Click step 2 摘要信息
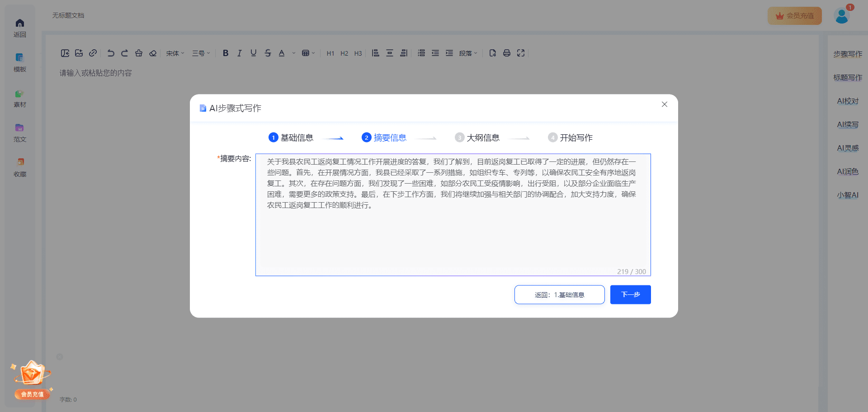This screenshot has width=868, height=412. (x=384, y=137)
